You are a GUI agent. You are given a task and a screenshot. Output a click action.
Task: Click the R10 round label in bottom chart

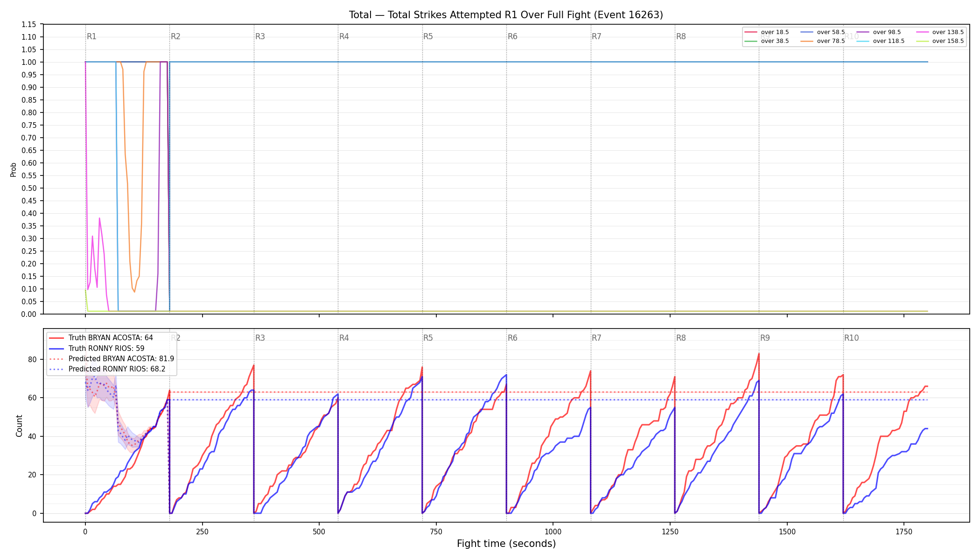click(851, 338)
